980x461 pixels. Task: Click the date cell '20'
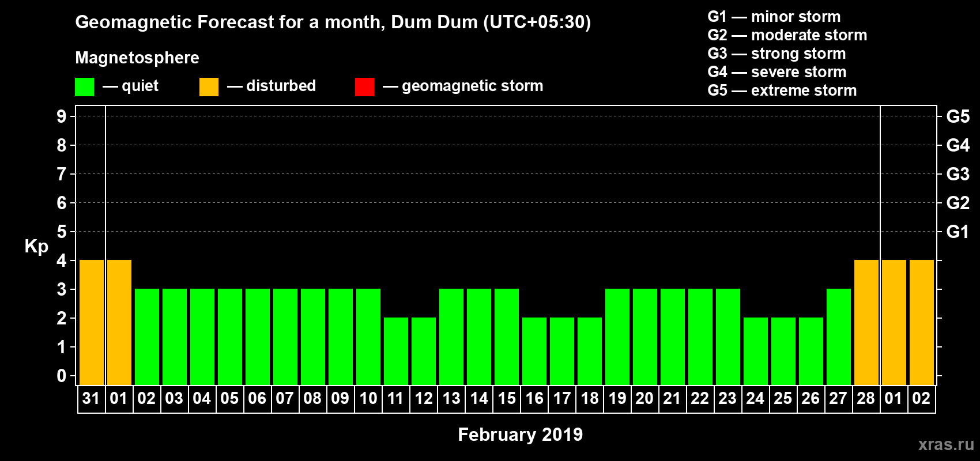coord(645,399)
